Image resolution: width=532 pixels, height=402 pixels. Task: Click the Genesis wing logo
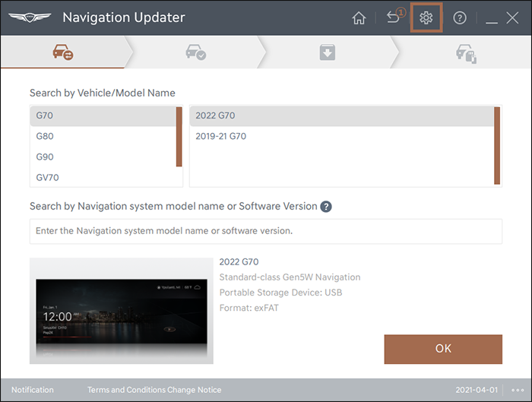[x=30, y=17]
